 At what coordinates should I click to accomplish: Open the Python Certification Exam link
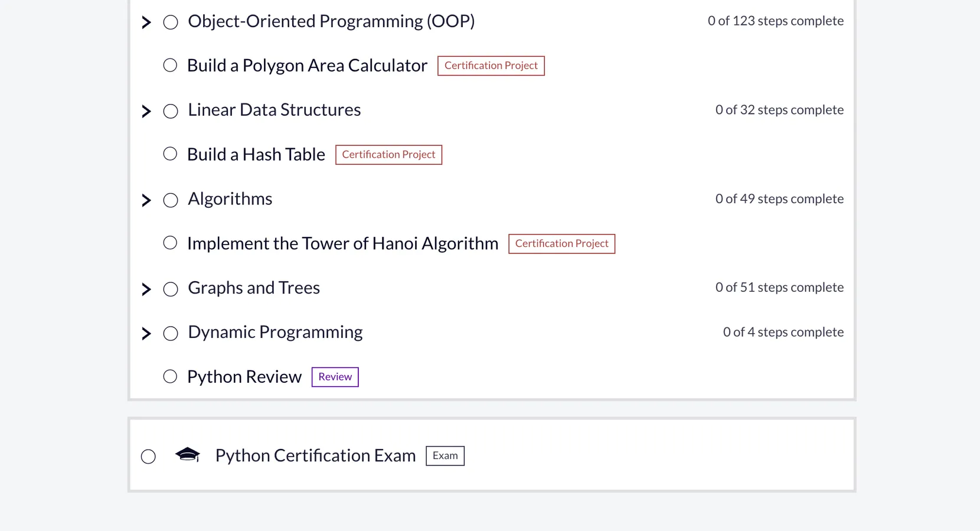(315, 455)
